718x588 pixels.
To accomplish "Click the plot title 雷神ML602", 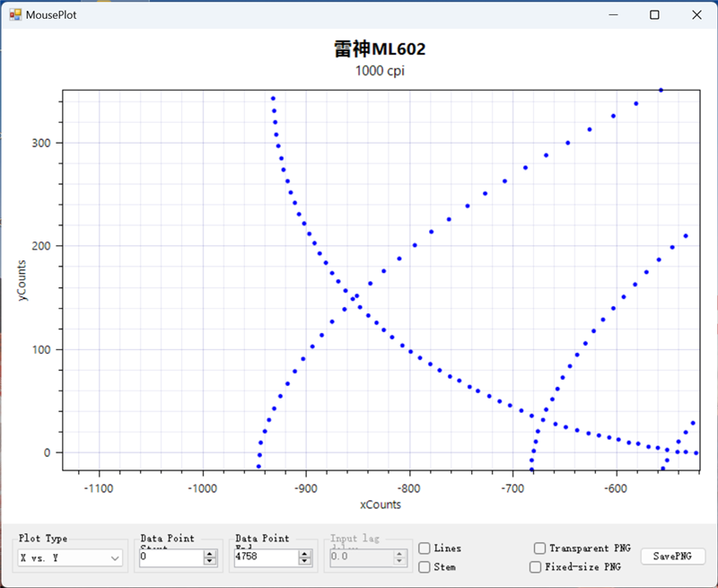I will point(380,49).
